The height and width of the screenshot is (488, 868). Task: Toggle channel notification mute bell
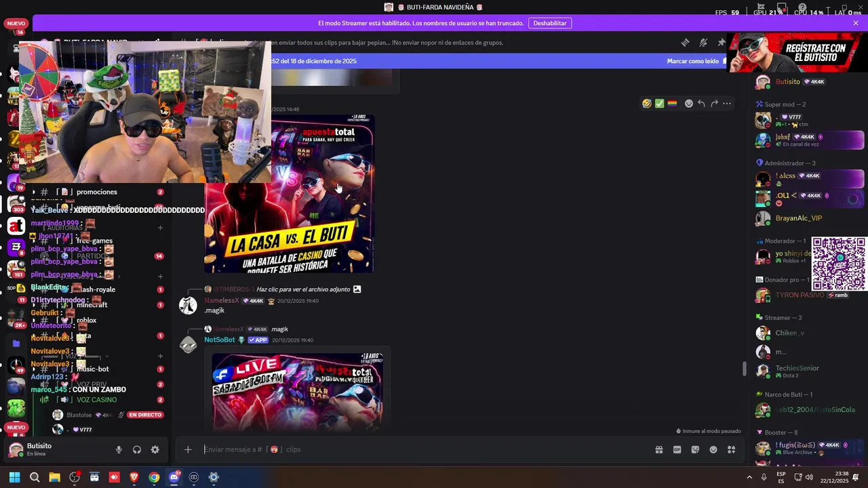(x=703, y=42)
